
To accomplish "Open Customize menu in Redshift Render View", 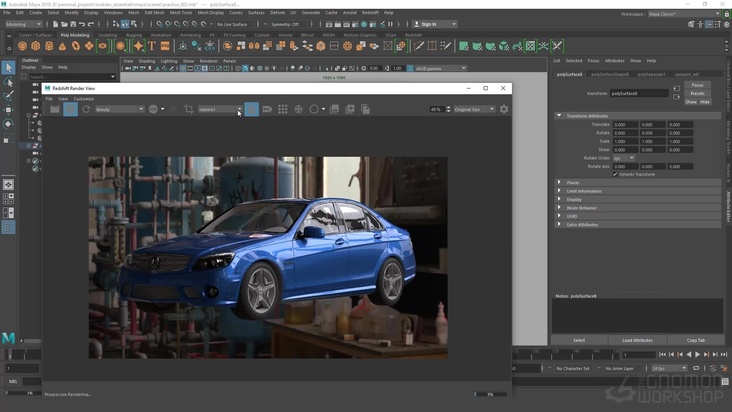I will pyautogui.click(x=84, y=99).
